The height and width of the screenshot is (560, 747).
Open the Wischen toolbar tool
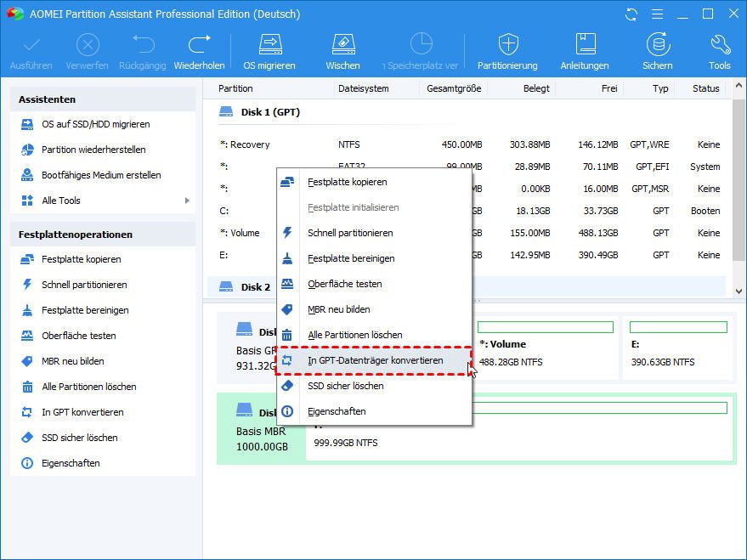(x=343, y=52)
